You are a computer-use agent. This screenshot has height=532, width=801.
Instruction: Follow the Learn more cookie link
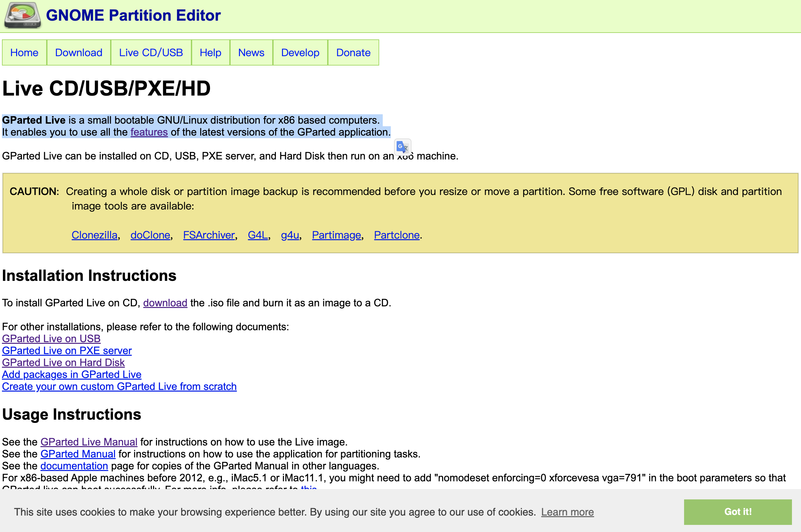(567, 512)
